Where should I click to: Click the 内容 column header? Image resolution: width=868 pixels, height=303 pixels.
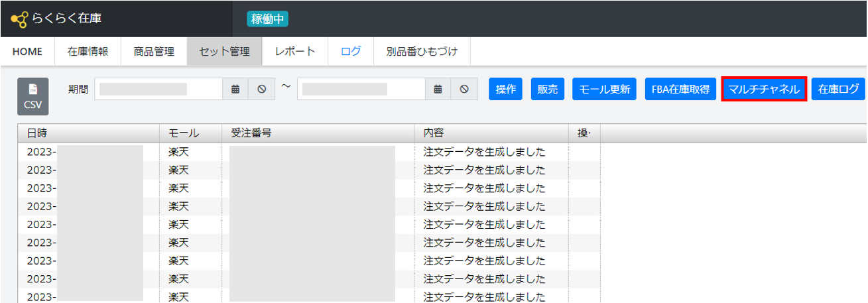(491, 133)
